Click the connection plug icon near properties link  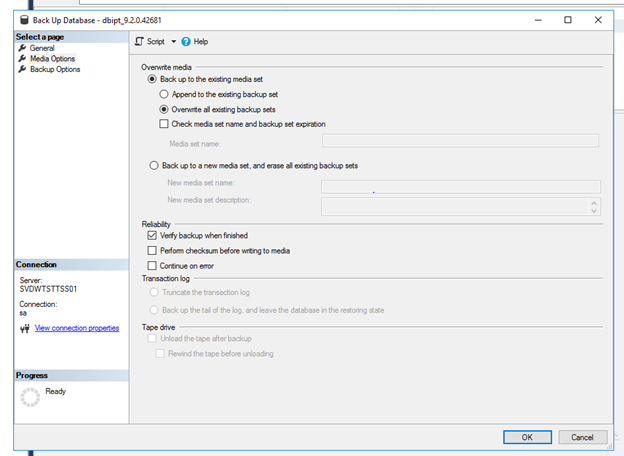(x=25, y=328)
